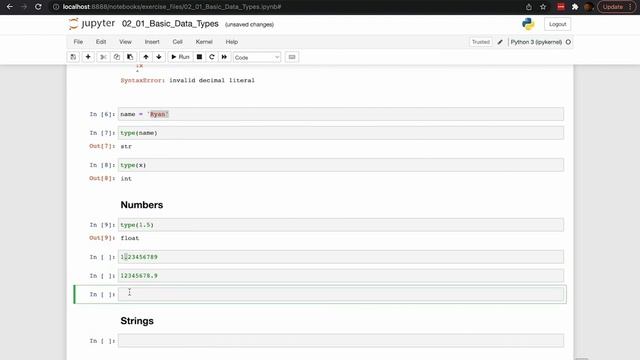
Task: Move selected cell up arrow
Action: 146,57
